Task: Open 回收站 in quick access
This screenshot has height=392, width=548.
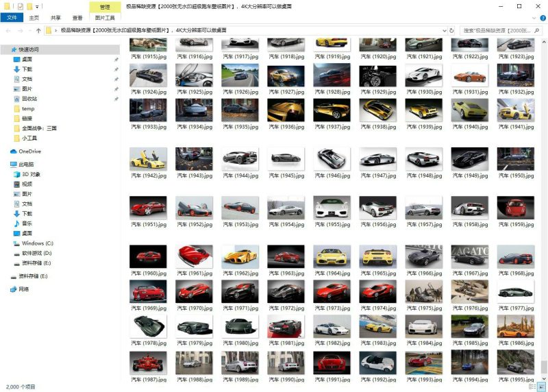Action: point(29,99)
